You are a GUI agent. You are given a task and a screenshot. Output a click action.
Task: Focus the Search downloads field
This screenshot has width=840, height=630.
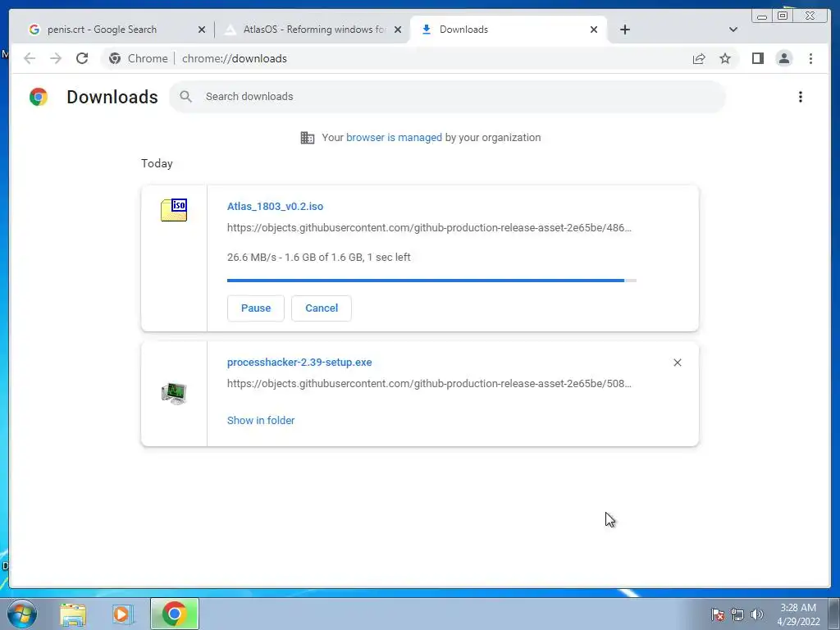[x=447, y=97]
